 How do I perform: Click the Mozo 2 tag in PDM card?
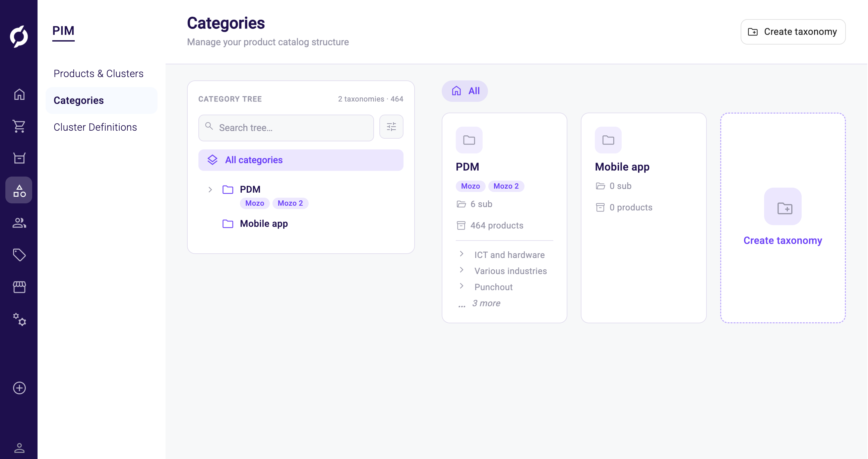click(x=506, y=186)
